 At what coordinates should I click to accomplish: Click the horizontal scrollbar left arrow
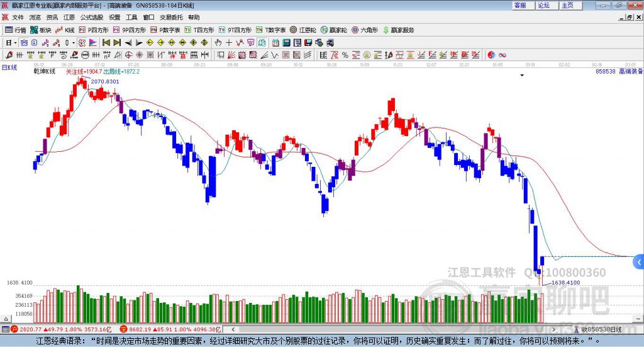[x=233, y=329]
